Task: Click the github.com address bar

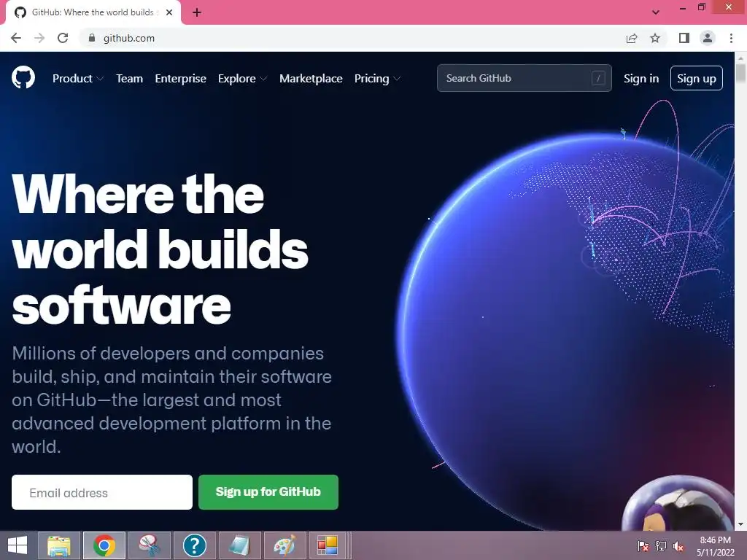Action: pos(352,38)
